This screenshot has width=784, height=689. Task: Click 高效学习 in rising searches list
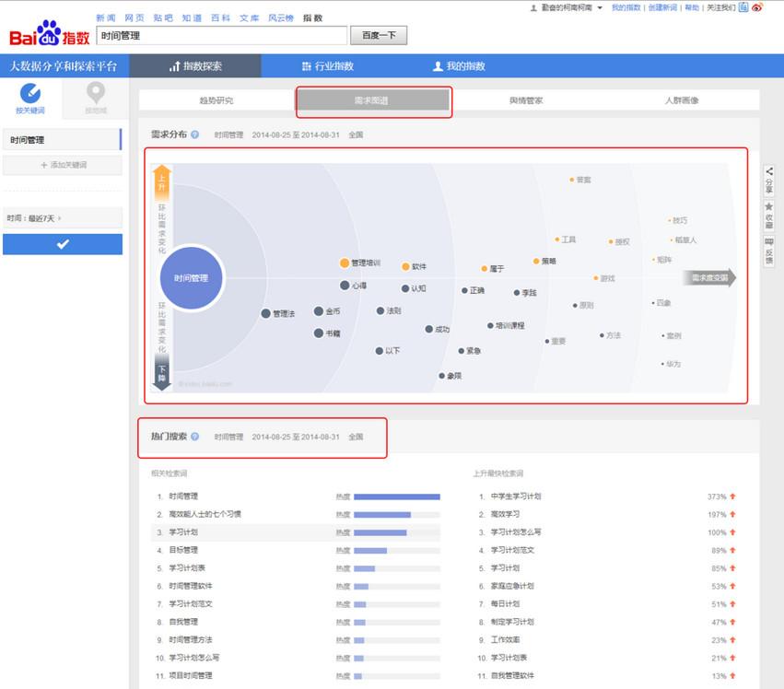505,514
